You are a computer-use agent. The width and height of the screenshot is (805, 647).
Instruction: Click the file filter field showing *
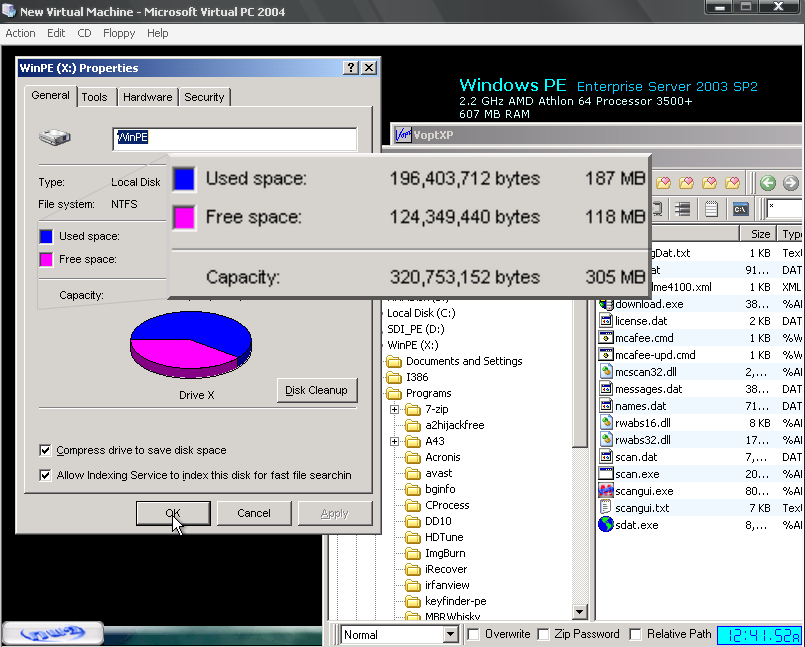[x=785, y=209]
